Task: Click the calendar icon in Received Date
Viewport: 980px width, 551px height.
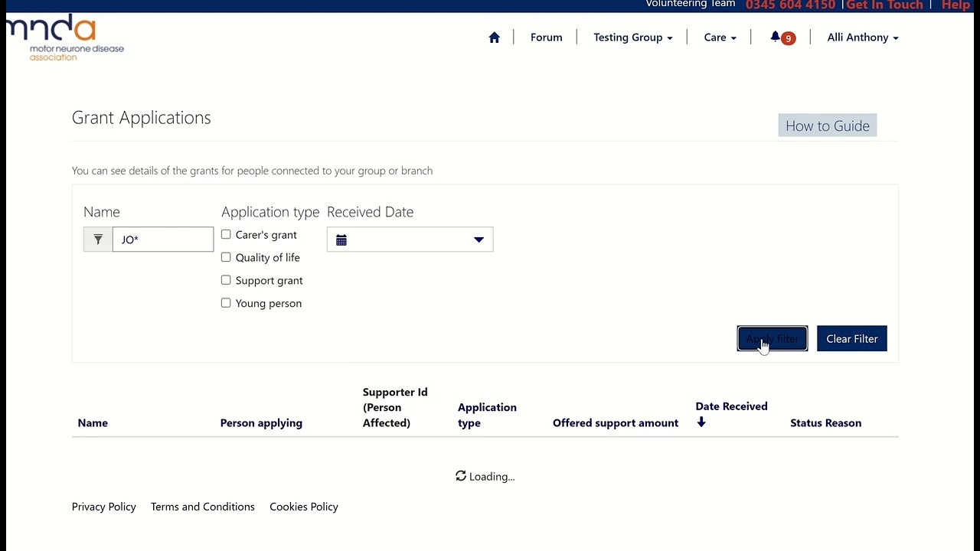Action: tap(341, 240)
